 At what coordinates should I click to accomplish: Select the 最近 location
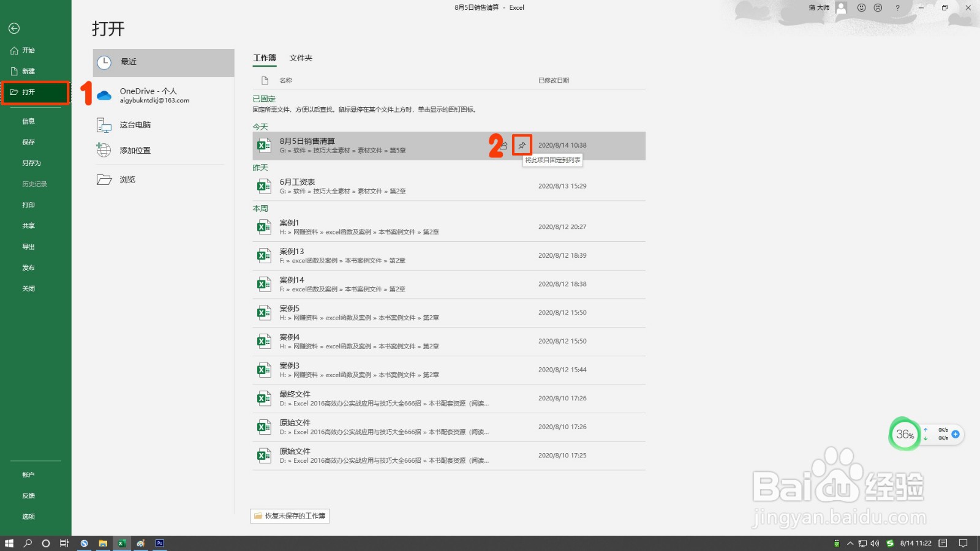pos(164,62)
